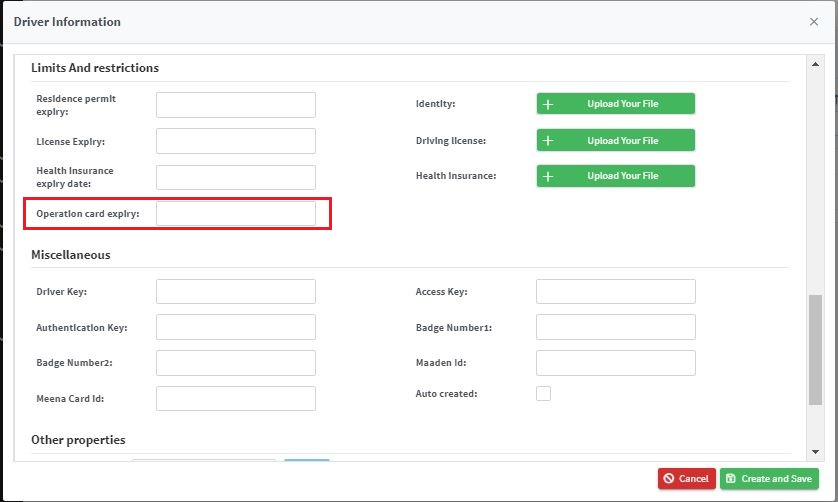Click the save disk icon on Create and Save

click(731, 478)
